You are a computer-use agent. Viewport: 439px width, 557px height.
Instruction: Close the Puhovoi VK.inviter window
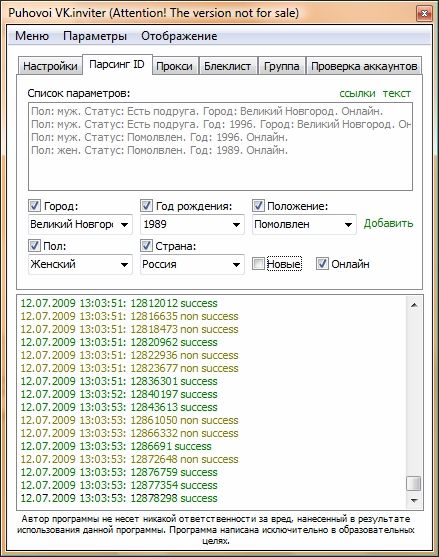pos(424,14)
